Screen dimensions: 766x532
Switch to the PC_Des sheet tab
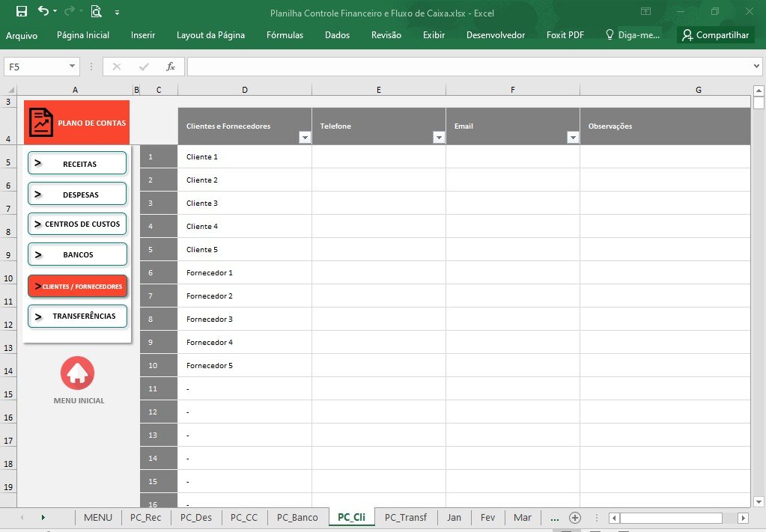click(x=196, y=517)
